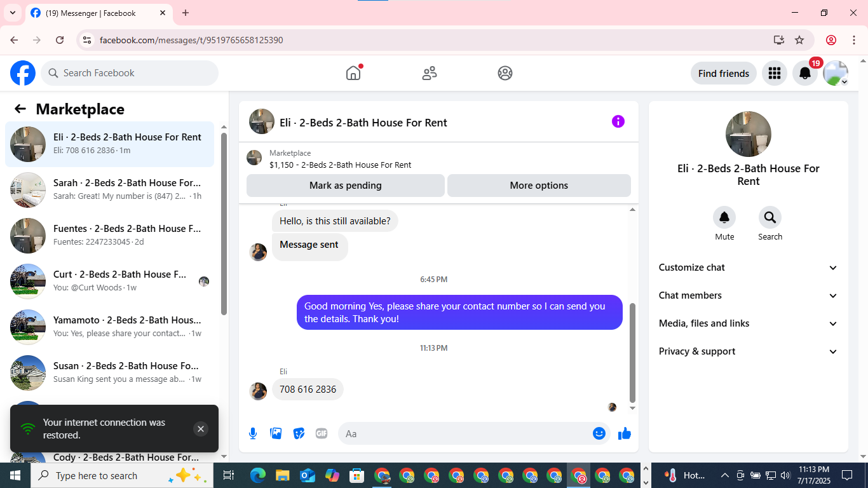Click the message text 708 616 2836
868x488 pixels.
click(308, 390)
